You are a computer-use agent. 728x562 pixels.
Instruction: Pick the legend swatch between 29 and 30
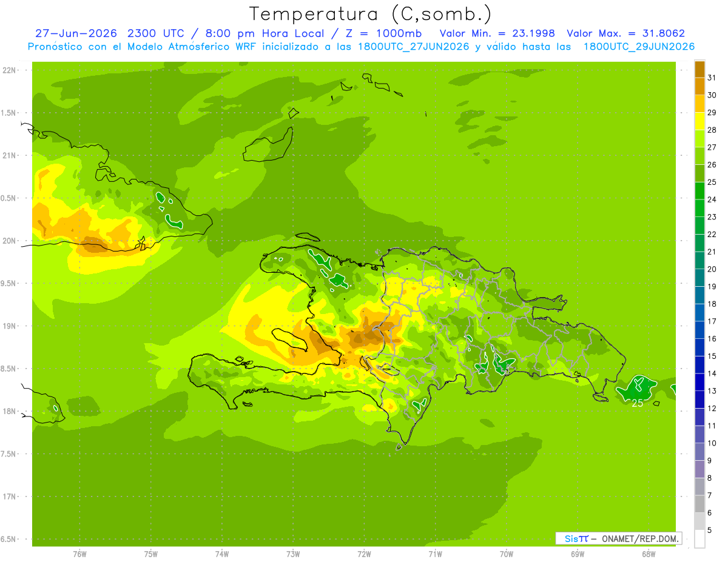[699, 104]
